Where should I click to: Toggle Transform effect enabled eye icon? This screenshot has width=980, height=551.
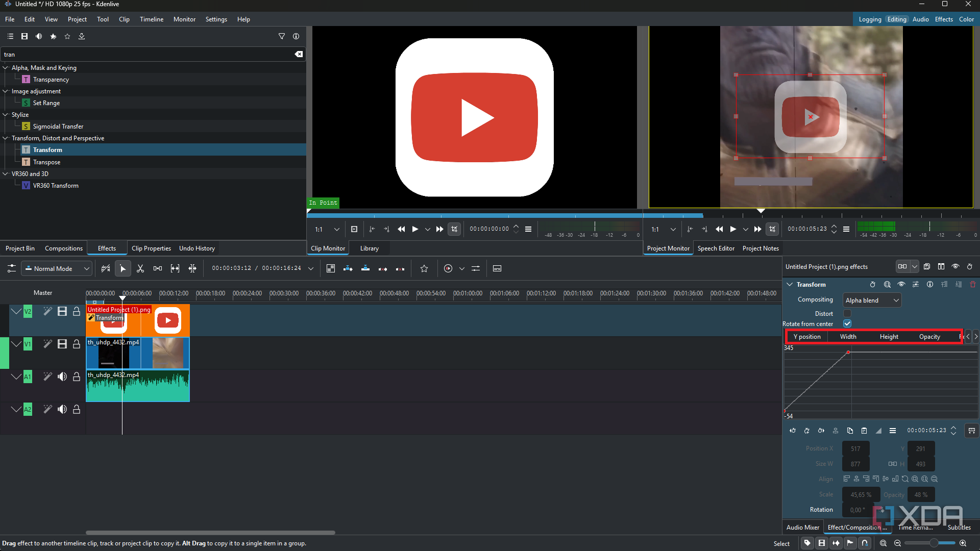901,285
